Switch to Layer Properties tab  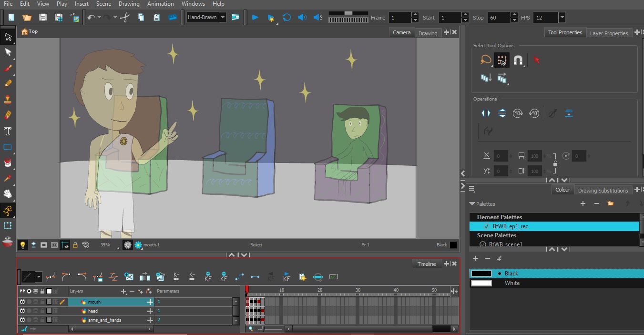tap(609, 33)
